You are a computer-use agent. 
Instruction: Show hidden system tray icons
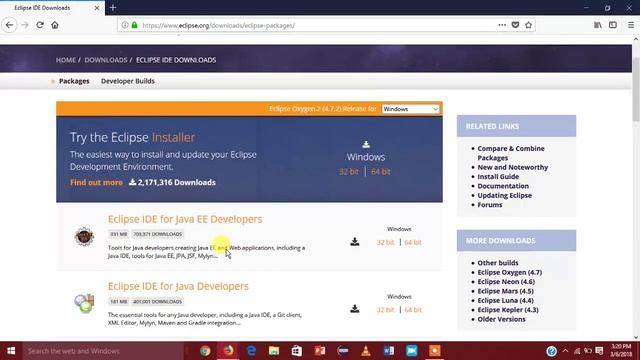[565, 351]
